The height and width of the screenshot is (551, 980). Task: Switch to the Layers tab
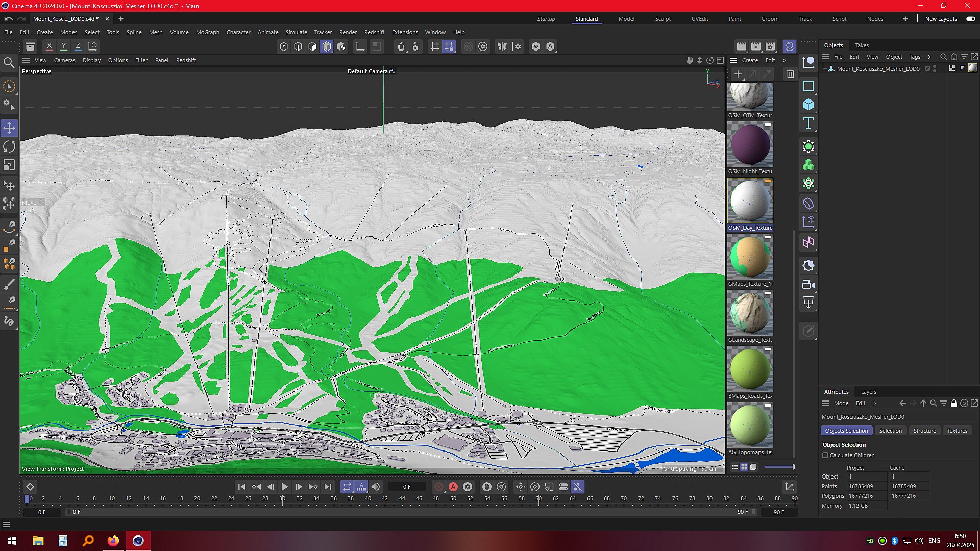tap(868, 392)
